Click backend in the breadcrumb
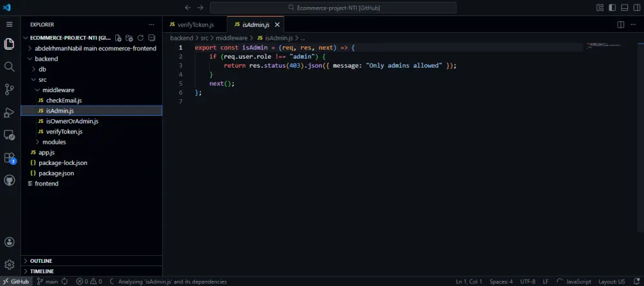The height and width of the screenshot is (286, 644). pos(182,38)
